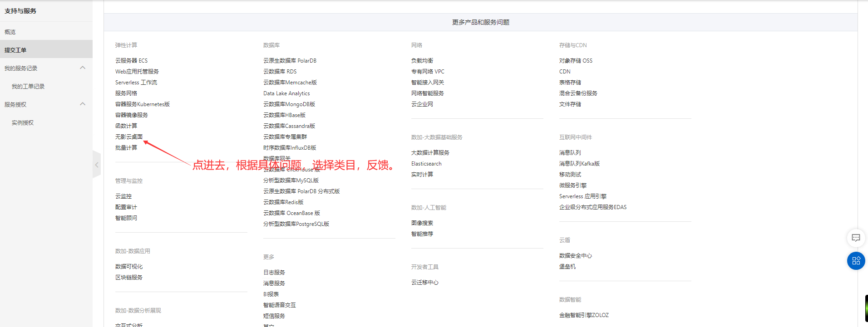Open 函数计算 link

(x=126, y=126)
